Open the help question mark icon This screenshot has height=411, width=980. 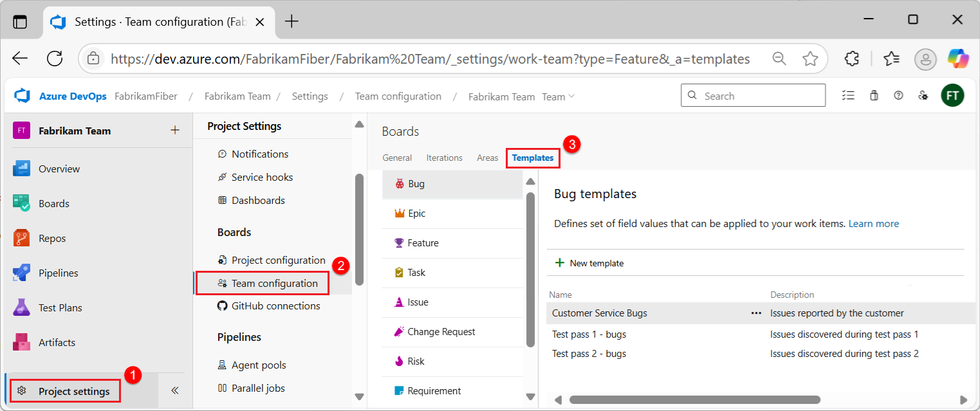click(899, 96)
